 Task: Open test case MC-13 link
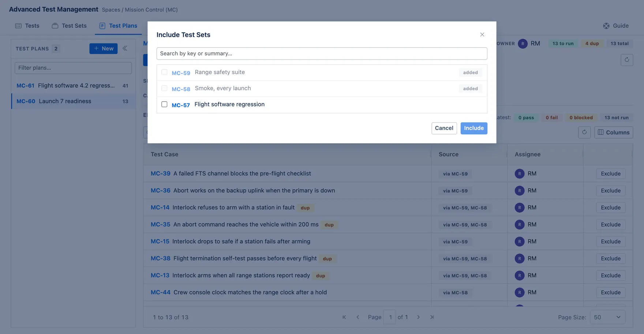pyautogui.click(x=160, y=276)
